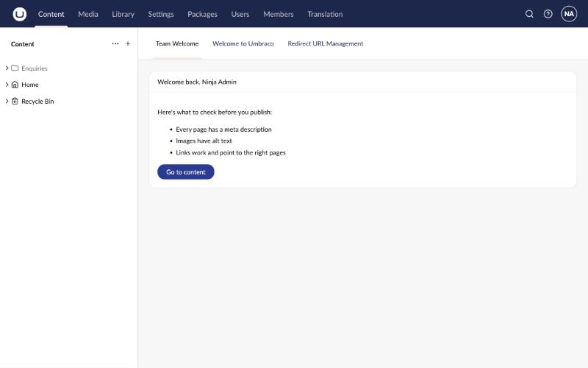This screenshot has height=368, width=588.
Task: Expand the Home tree node
Action: coord(7,85)
